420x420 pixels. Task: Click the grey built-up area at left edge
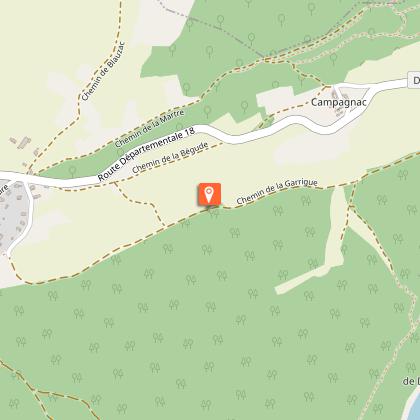pyautogui.click(x=12, y=213)
